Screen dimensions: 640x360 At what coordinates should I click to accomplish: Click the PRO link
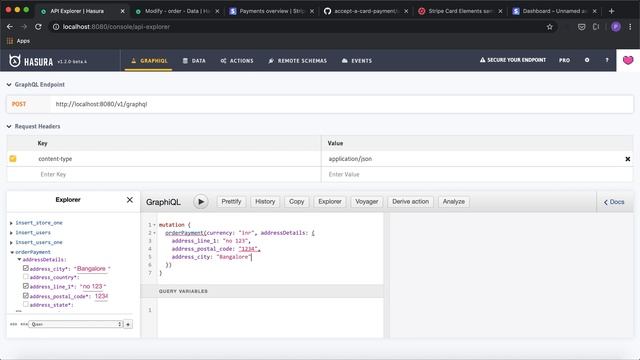click(x=564, y=60)
